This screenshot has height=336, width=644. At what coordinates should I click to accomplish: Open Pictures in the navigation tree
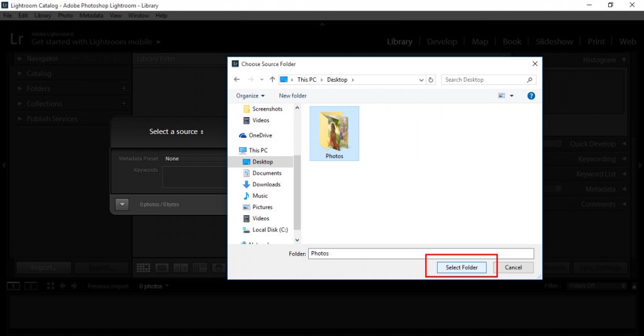tap(262, 207)
